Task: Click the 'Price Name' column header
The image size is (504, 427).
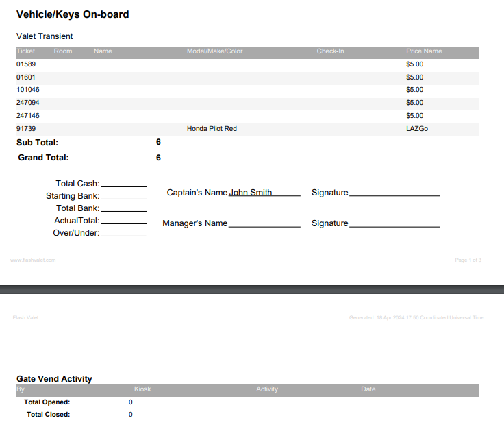Action: (x=424, y=51)
